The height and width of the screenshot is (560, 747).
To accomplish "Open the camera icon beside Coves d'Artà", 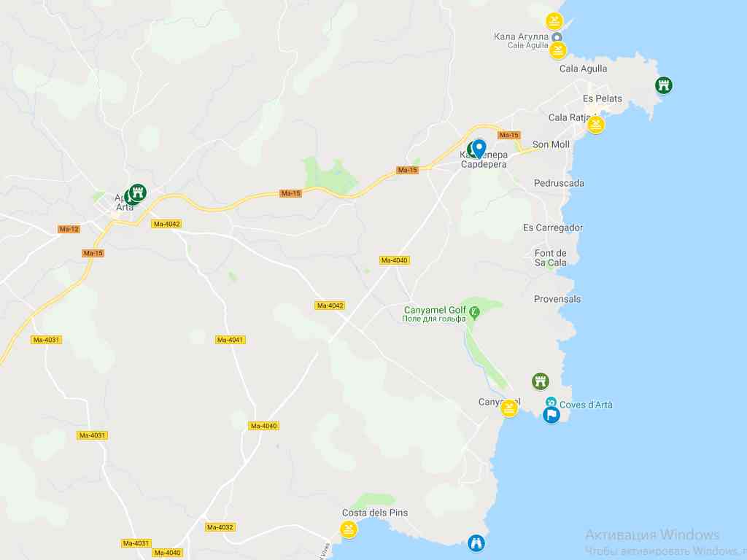I will (551, 402).
